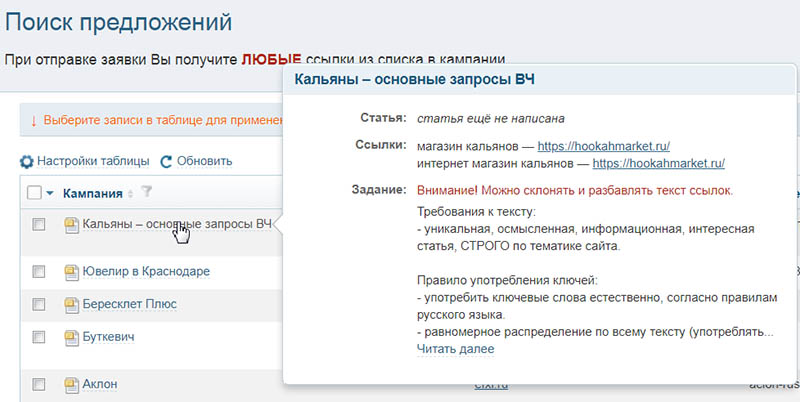Click the sort arrows beside Кампания header
800x402 pixels.
(131, 193)
